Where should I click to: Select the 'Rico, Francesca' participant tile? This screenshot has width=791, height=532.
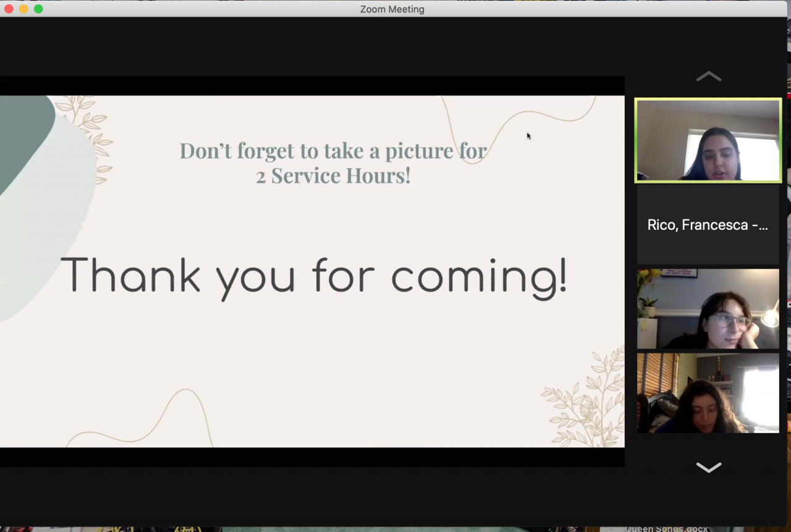[708, 225]
